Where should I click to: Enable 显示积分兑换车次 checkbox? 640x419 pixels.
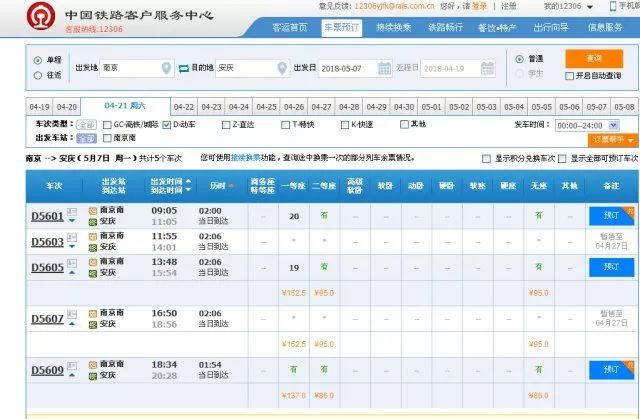(486, 159)
